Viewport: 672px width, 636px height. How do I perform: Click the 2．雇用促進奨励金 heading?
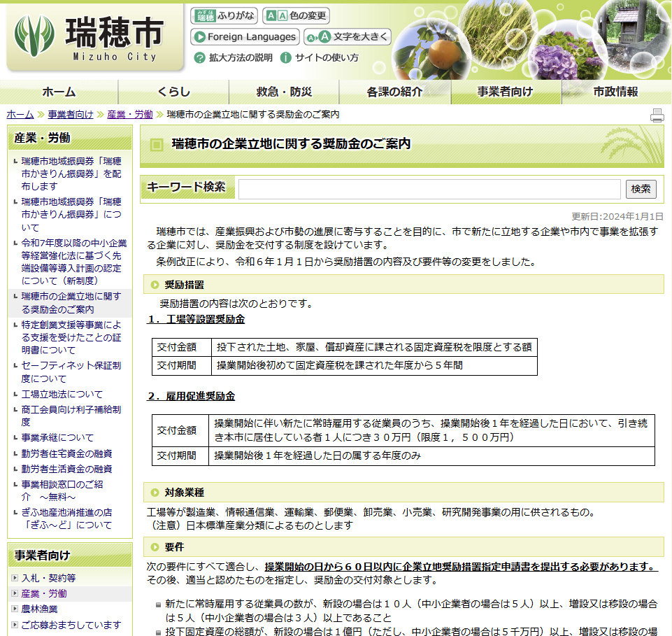tap(191, 396)
